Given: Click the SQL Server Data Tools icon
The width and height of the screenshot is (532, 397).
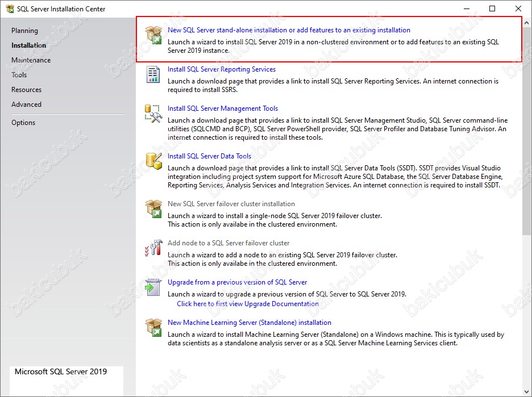Looking at the screenshot, I should tap(153, 161).
